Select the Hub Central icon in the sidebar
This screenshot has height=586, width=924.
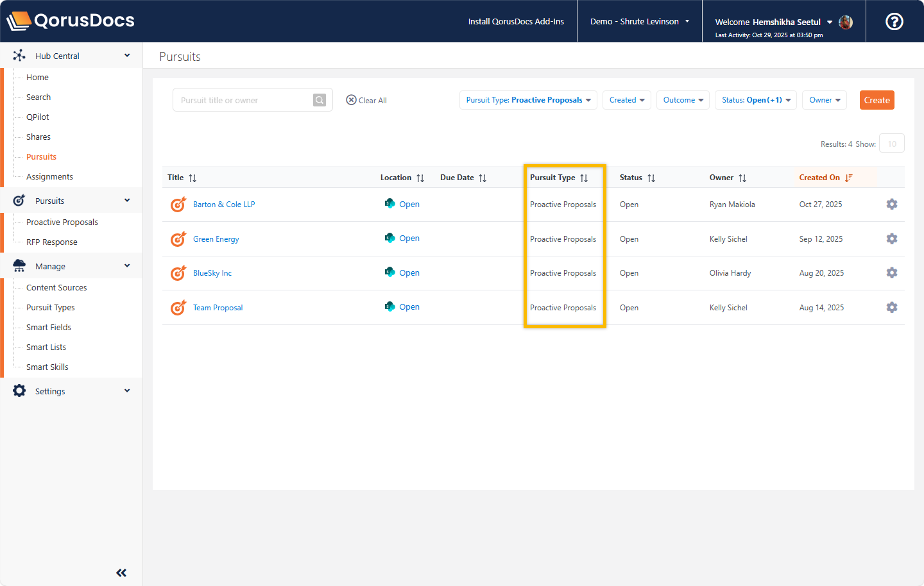(x=19, y=55)
